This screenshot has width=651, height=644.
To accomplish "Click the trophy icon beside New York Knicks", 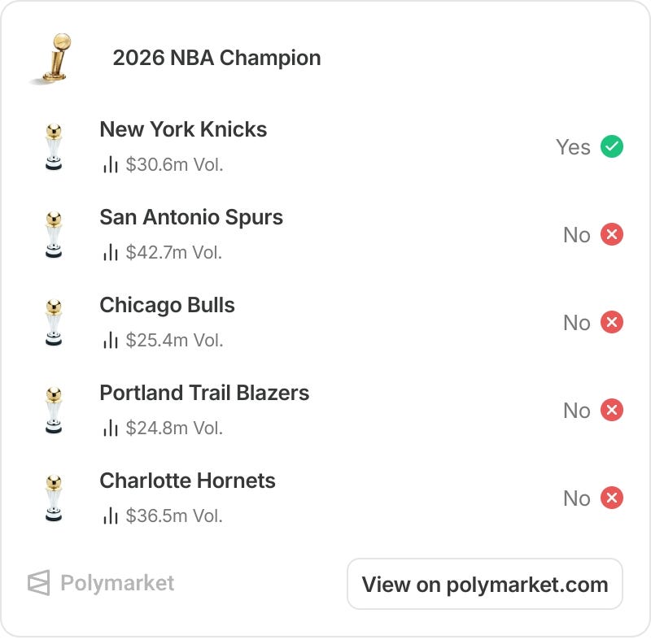I will point(54,147).
